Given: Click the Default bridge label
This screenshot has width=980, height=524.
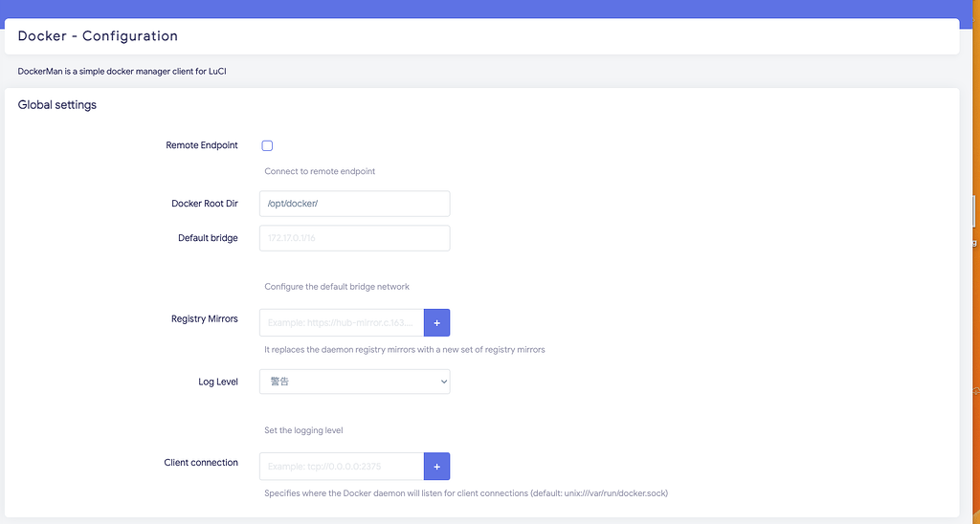Looking at the screenshot, I should 208,238.
